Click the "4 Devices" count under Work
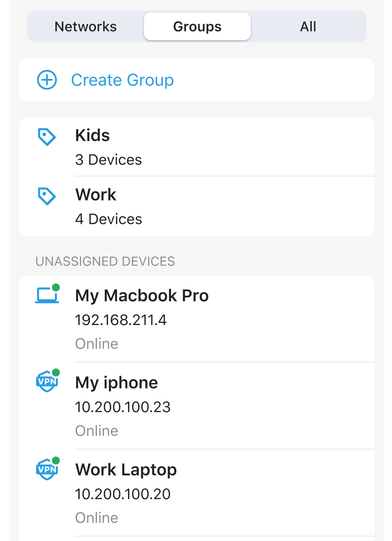 108,219
